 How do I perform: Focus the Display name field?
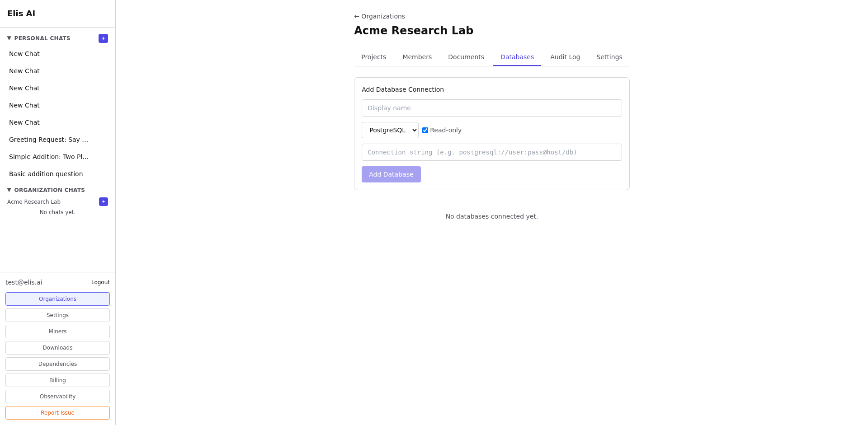point(491,108)
